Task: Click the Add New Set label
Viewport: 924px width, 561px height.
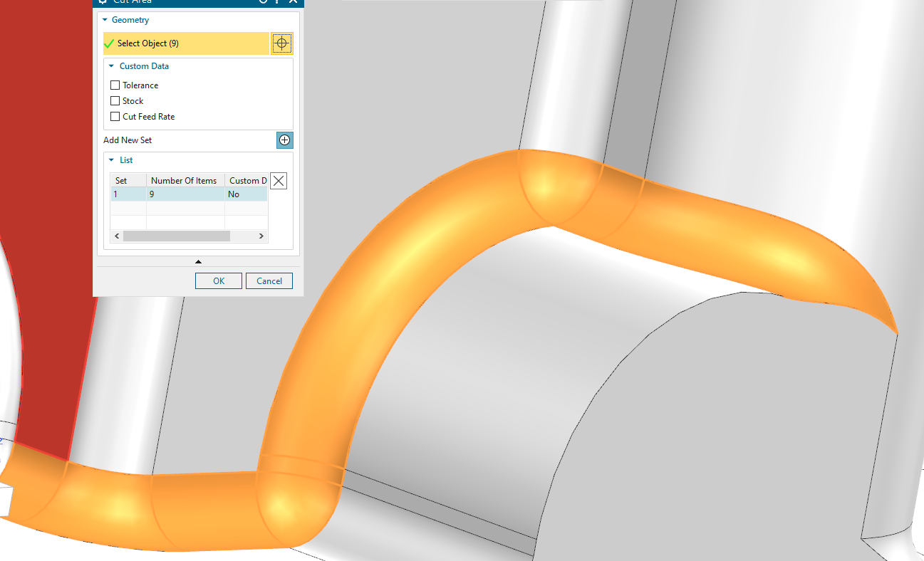Action: coord(128,140)
